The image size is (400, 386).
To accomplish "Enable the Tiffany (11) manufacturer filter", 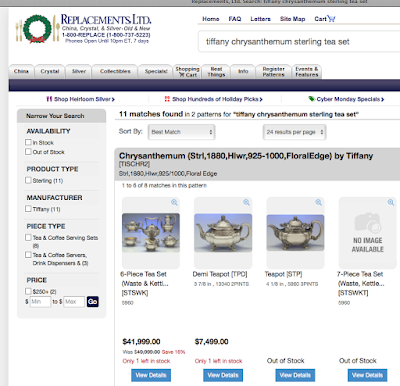I will click(x=28, y=209).
